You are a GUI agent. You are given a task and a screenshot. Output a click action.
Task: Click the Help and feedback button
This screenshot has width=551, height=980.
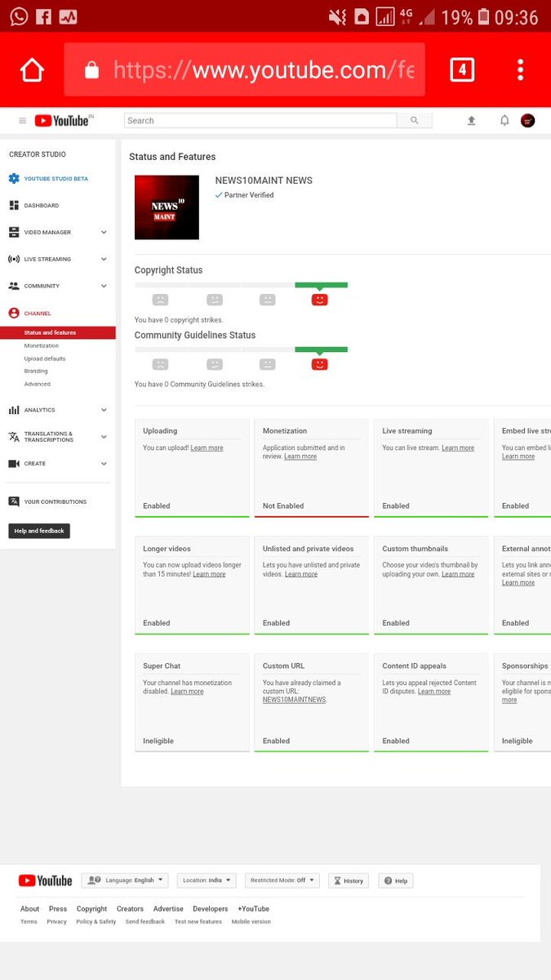click(x=39, y=531)
